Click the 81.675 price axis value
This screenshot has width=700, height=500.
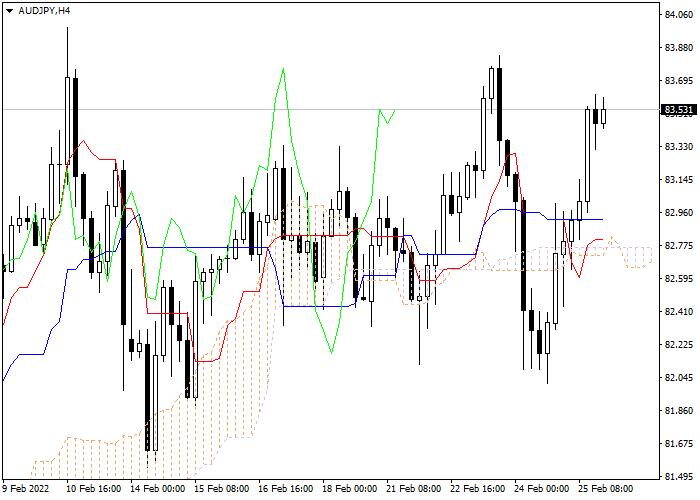679,444
